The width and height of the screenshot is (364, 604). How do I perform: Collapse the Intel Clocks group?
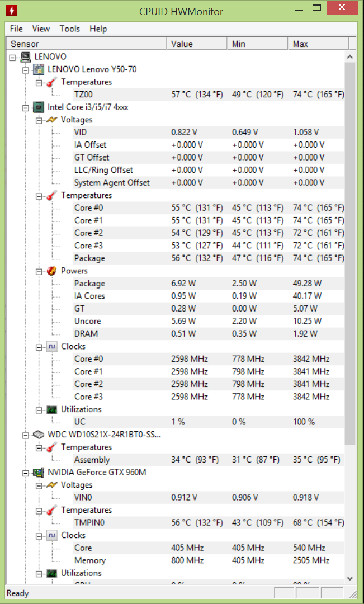(x=39, y=347)
